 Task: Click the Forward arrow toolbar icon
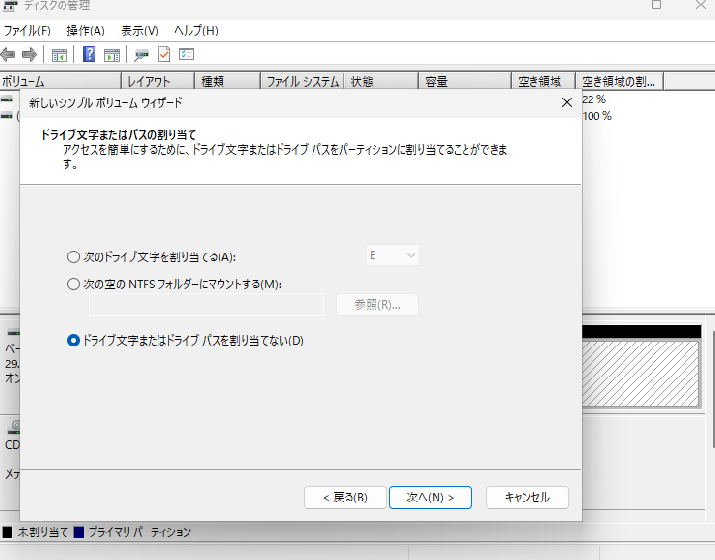click(x=29, y=54)
